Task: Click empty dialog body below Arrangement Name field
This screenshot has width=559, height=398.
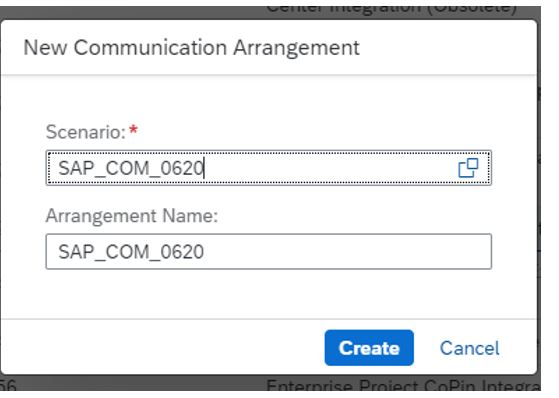Action: [268, 293]
